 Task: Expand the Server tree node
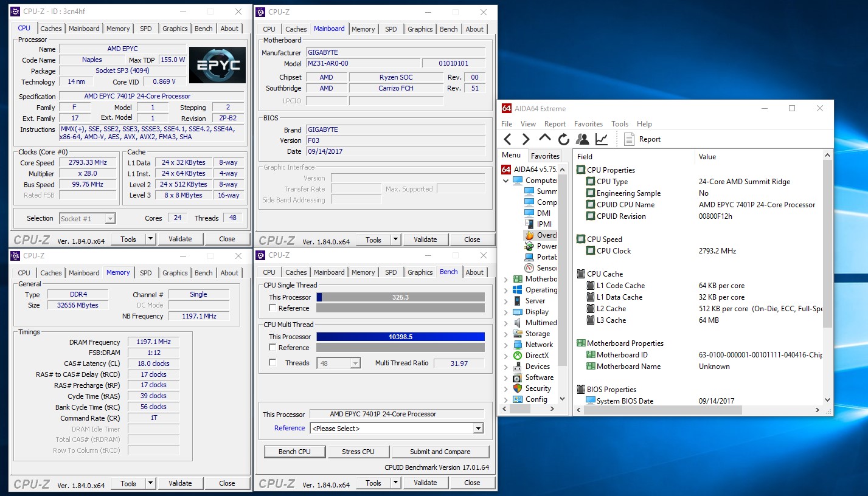click(505, 301)
